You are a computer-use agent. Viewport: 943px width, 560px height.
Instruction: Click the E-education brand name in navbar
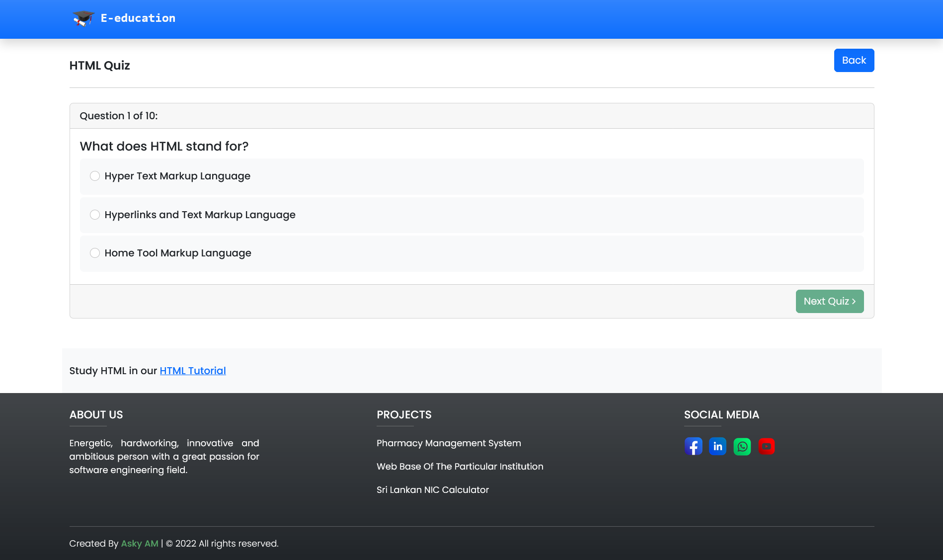coord(138,18)
